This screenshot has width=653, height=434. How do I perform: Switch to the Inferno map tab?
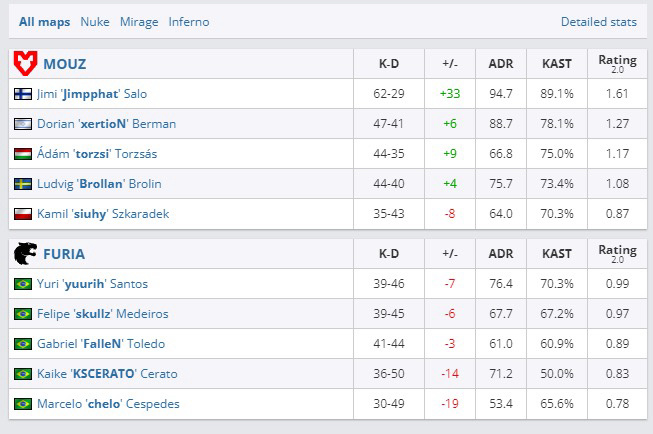[189, 21]
